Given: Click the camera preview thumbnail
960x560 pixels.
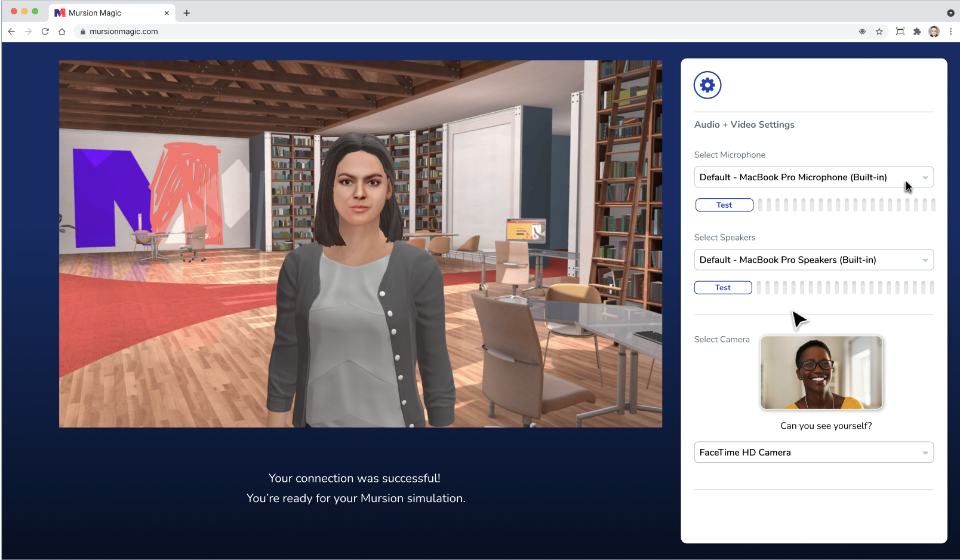Looking at the screenshot, I should (821, 373).
